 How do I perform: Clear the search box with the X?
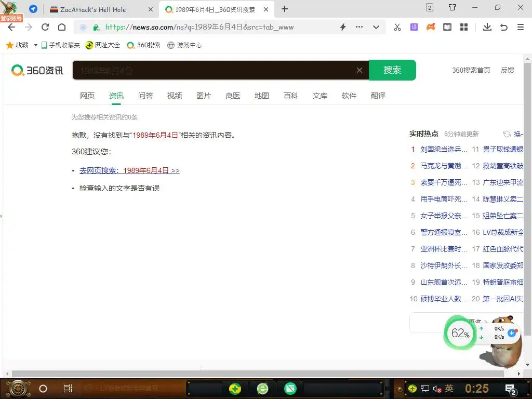pos(360,70)
